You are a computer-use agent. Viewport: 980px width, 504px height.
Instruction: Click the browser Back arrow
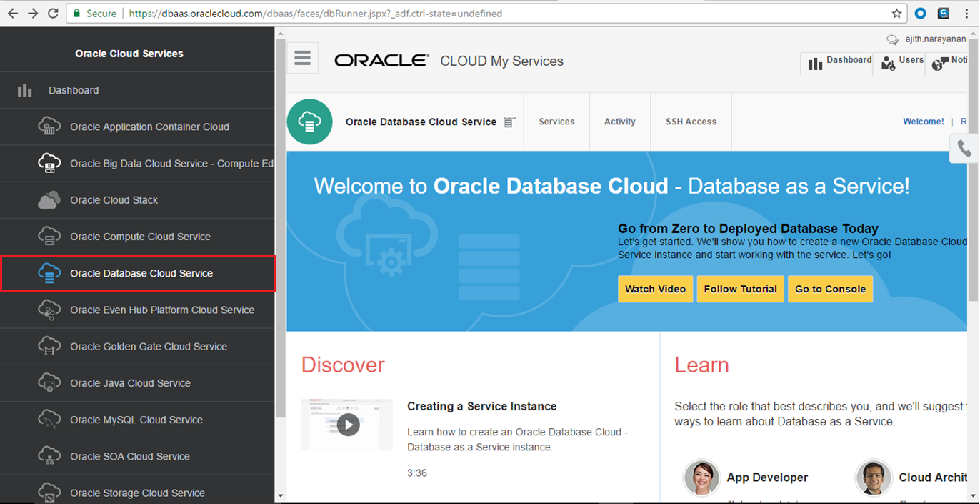(13, 14)
